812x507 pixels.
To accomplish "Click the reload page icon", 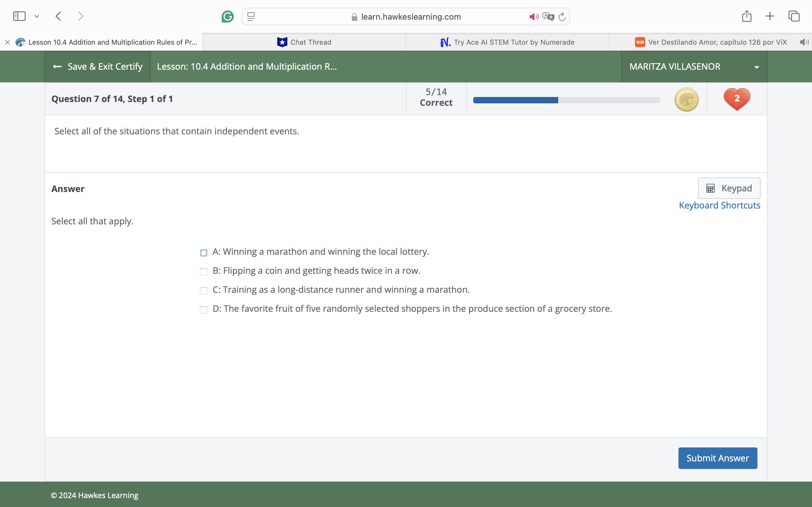I will (562, 16).
